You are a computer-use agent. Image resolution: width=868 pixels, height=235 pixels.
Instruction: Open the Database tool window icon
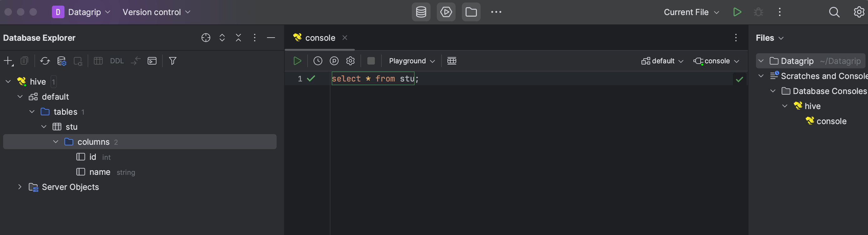click(421, 12)
